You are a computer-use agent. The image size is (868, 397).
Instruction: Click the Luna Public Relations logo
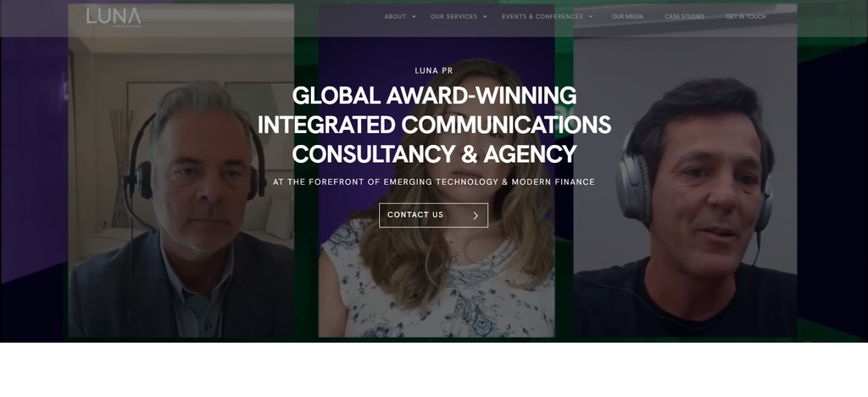(114, 17)
